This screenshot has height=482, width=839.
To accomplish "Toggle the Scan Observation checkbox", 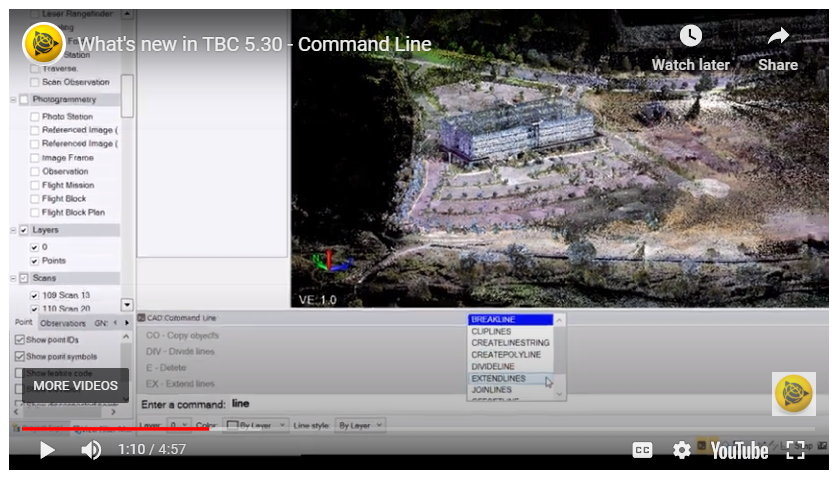I will [x=35, y=82].
